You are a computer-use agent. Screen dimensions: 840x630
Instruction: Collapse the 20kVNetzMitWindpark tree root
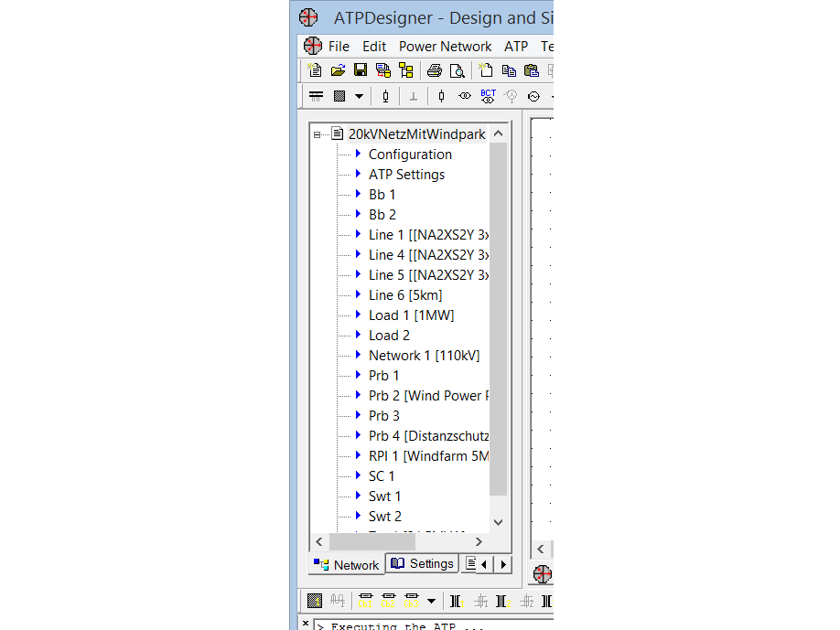coord(318,134)
